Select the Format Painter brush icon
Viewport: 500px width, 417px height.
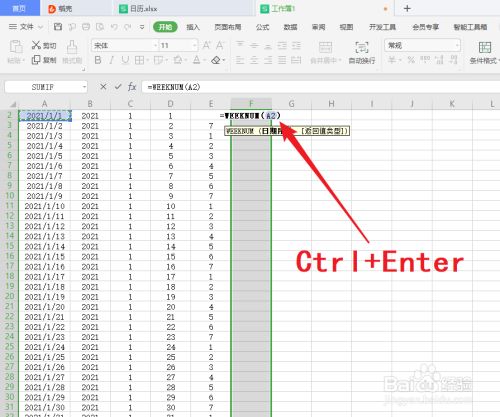click(x=72, y=47)
